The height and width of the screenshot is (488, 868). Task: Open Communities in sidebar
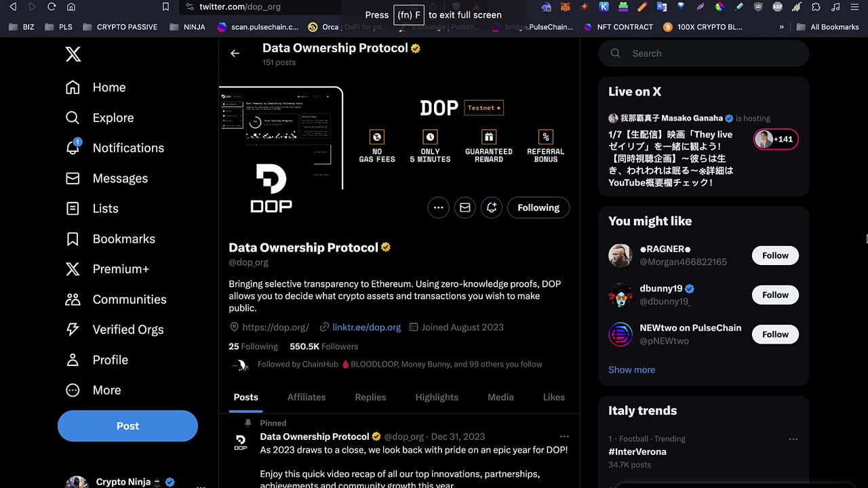click(115, 300)
